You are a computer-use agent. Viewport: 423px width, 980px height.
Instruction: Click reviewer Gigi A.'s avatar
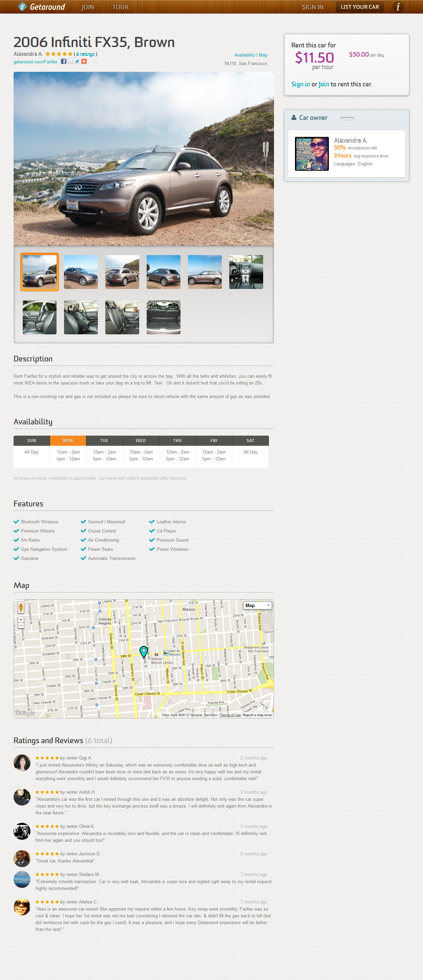(x=22, y=763)
